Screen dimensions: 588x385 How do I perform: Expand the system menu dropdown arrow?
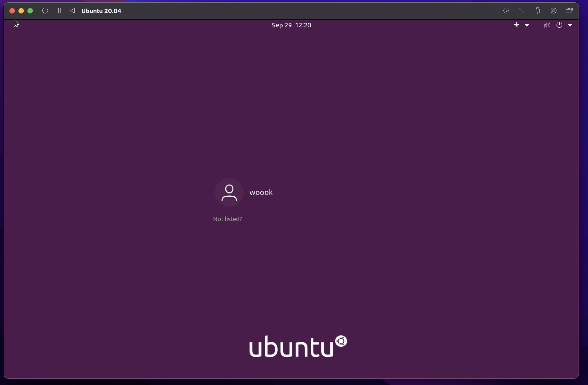coord(570,25)
